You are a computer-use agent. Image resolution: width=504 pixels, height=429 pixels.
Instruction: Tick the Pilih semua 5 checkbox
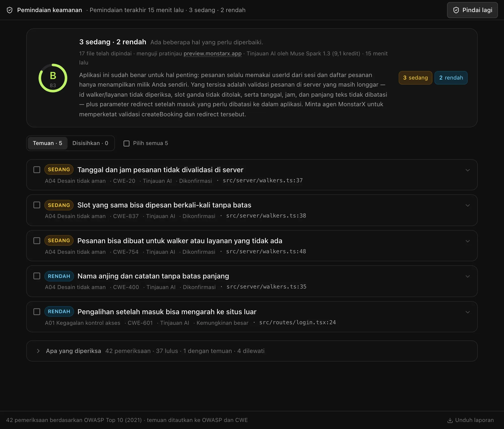coord(127,144)
